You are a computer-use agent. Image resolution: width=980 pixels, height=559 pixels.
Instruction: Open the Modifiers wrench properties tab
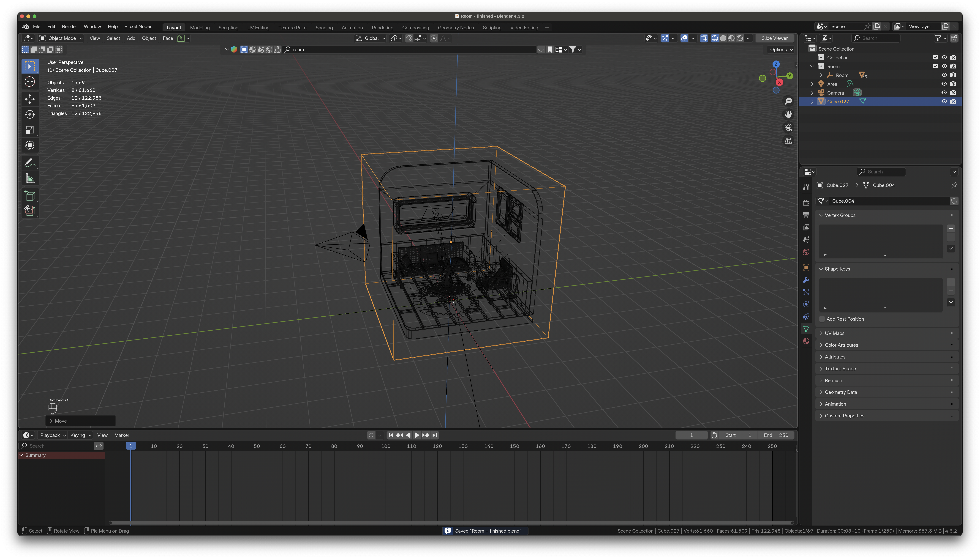click(806, 279)
